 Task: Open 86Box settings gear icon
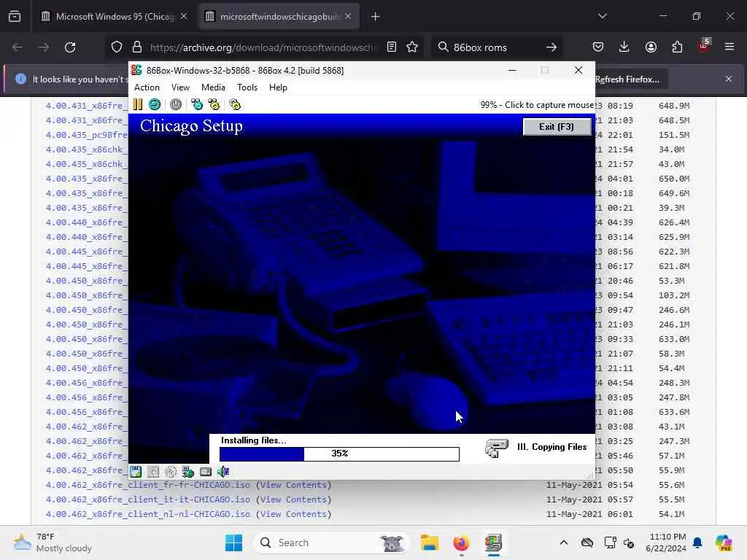click(235, 104)
